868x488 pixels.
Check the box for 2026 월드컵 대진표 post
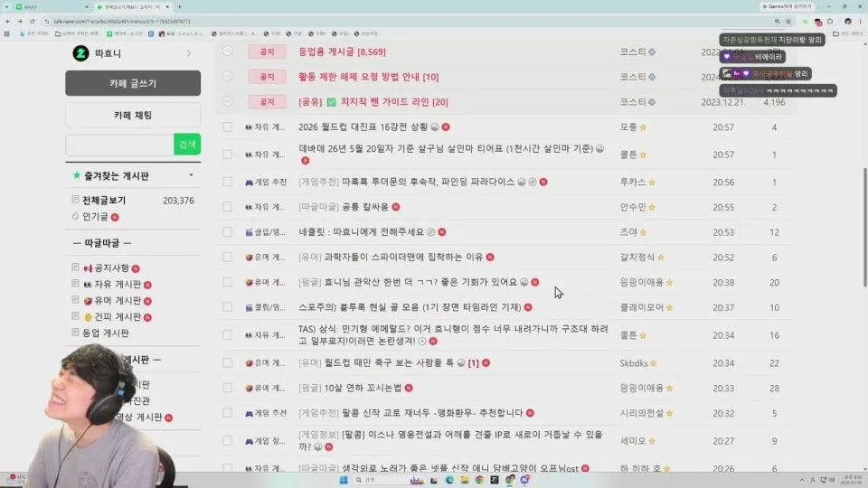(228, 127)
